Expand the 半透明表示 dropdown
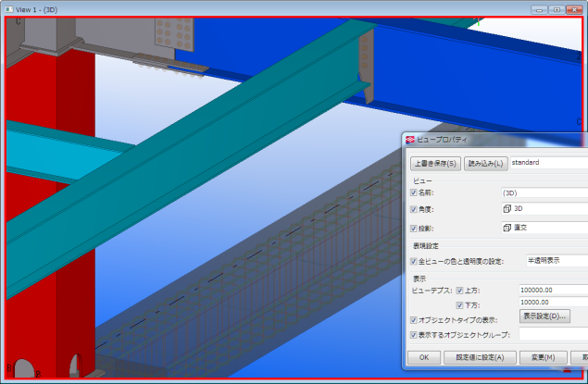Image resolution: width=588 pixels, height=384 pixels. tap(556, 262)
